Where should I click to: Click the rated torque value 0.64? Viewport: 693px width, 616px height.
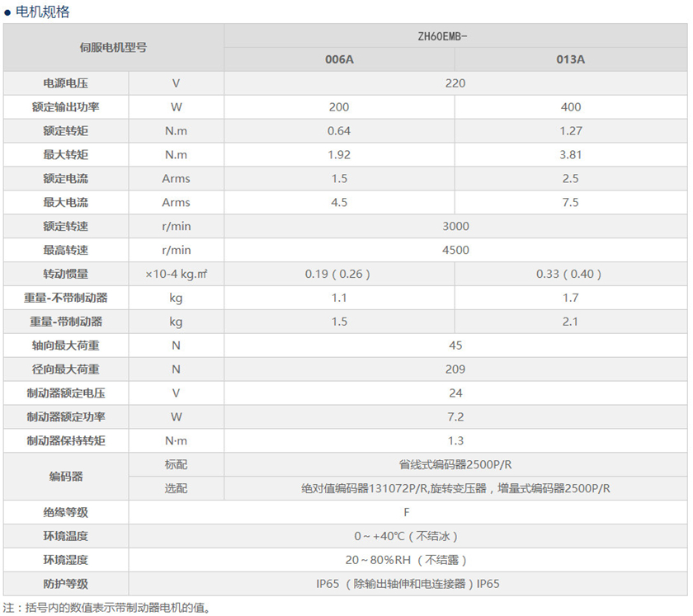[x=339, y=131]
